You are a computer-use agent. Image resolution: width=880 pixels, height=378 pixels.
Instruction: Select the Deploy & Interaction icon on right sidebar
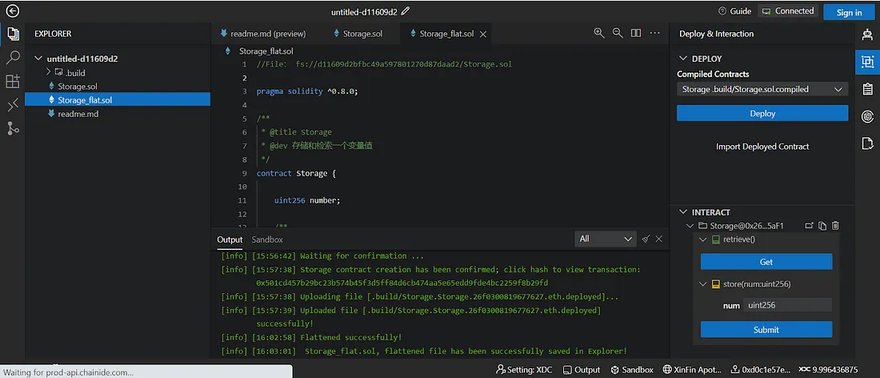pyautogui.click(x=868, y=62)
